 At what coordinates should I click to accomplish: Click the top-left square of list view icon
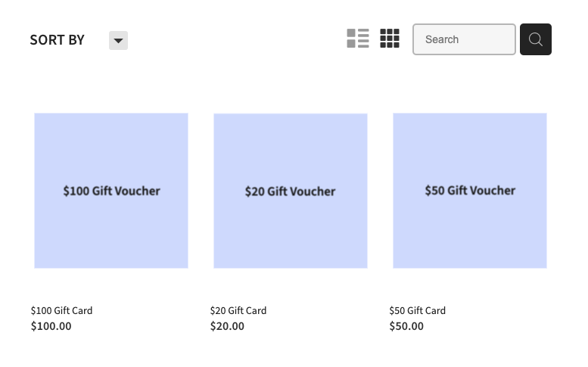[x=351, y=33]
